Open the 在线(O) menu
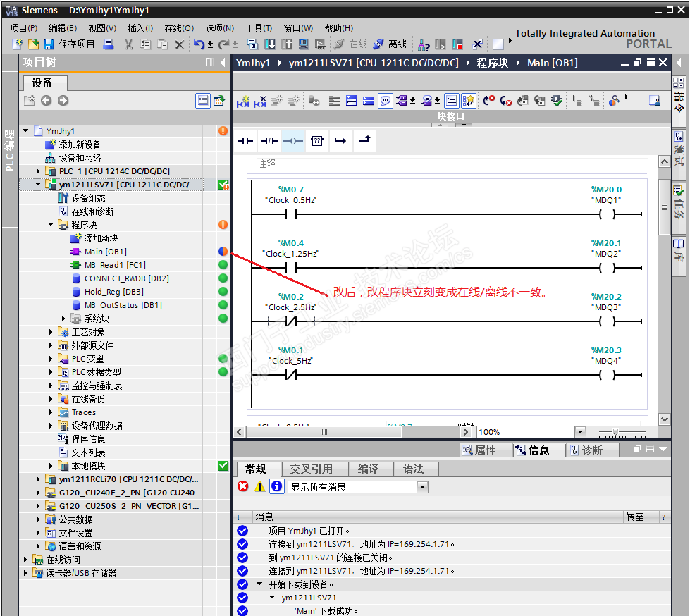Screen dimensions: 690x616 click(x=179, y=28)
